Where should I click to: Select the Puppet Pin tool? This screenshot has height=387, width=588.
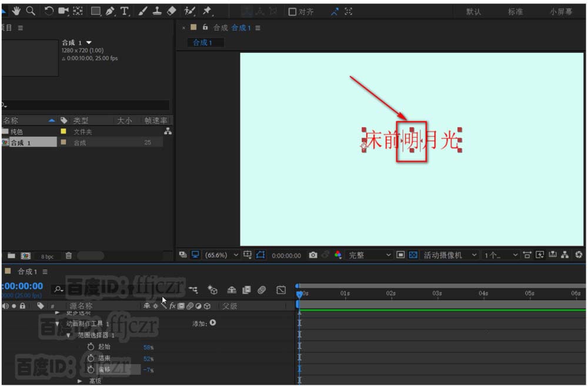tap(207, 11)
